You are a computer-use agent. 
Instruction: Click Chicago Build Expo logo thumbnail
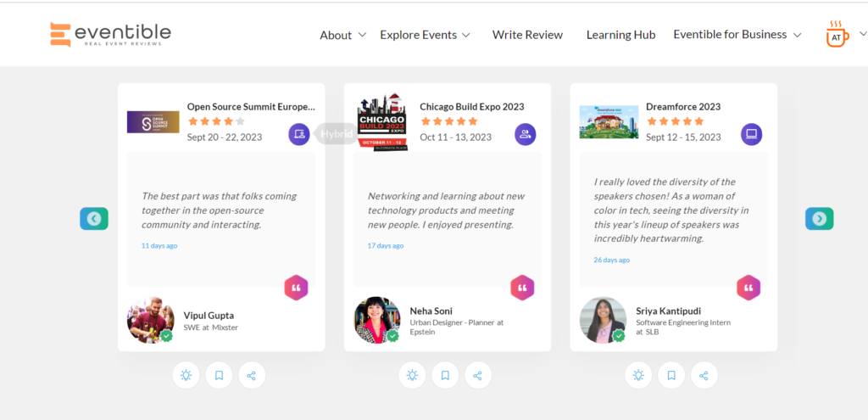point(382,122)
